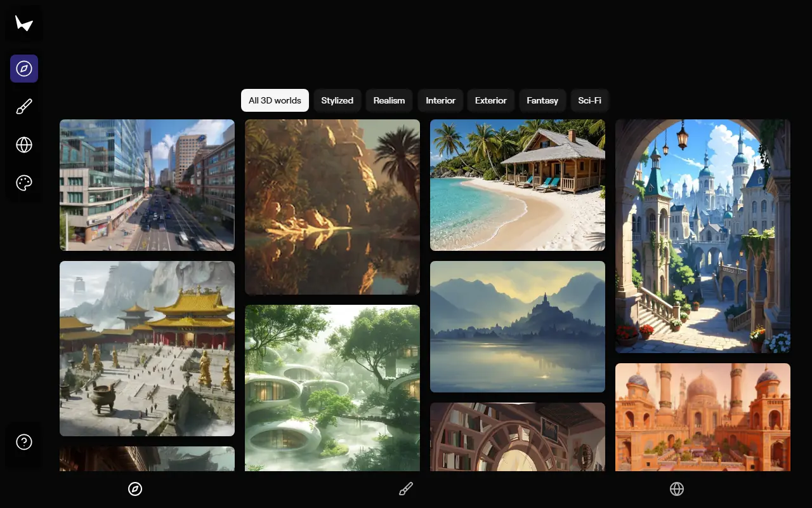Select the compass Explore icon in the sidebar

23,68
